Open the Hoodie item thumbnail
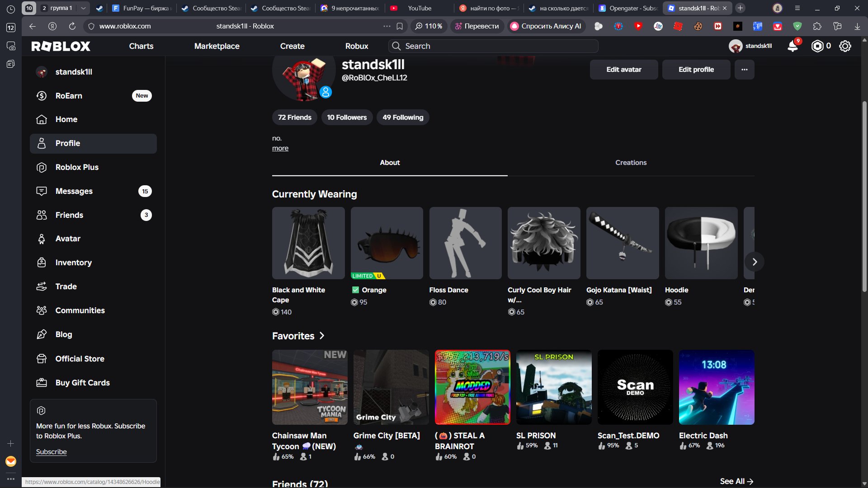Image resolution: width=868 pixels, height=488 pixels. click(x=701, y=243)
